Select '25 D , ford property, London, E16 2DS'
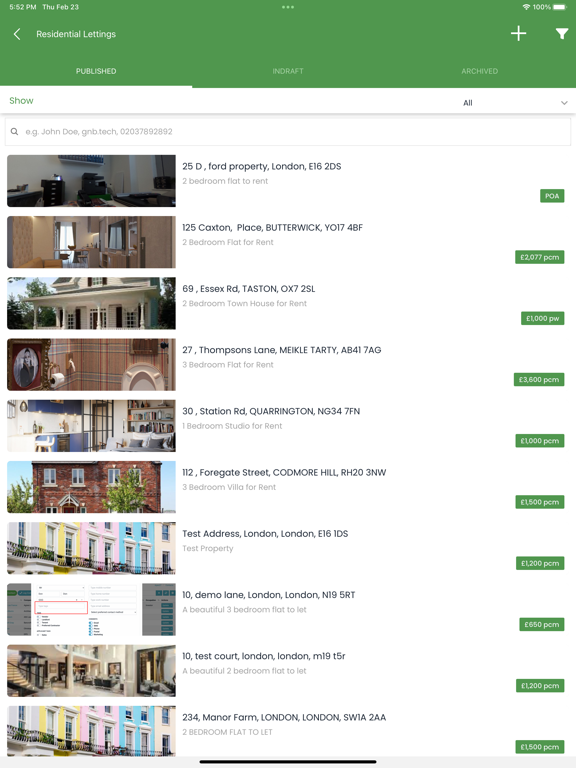The image size is (576, 768). click(x=262, y=167)
